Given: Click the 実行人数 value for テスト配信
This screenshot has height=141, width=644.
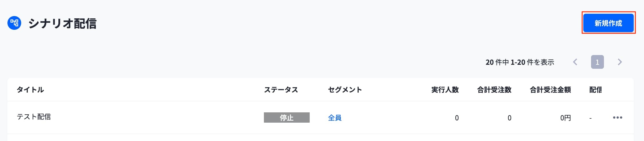Looking at the screenshot, I should coord(457,118).
